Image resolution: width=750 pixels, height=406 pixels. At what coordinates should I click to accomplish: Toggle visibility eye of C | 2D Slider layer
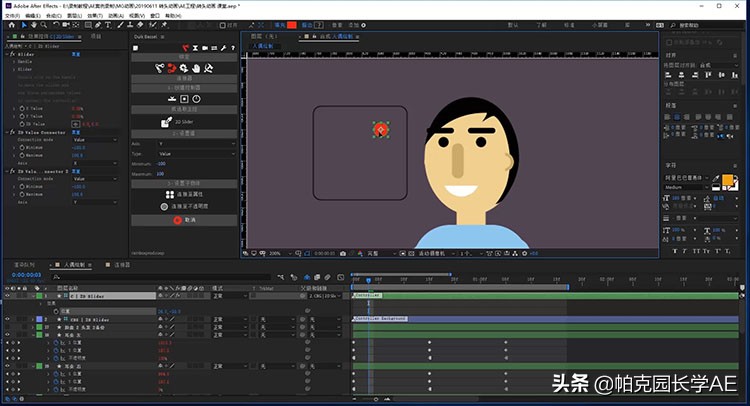[7, 297]
